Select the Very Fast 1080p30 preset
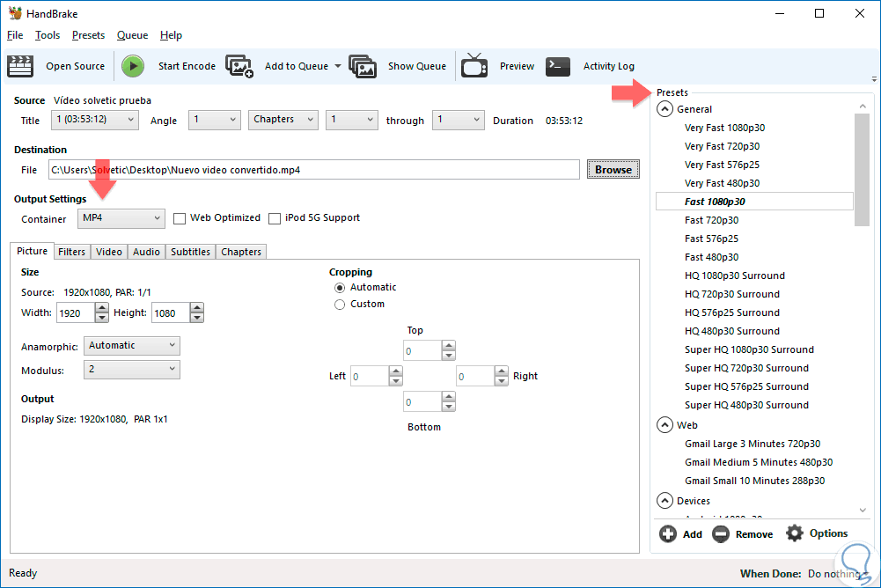Viewport: 881px width, 588px height. (x=725, y=128)
